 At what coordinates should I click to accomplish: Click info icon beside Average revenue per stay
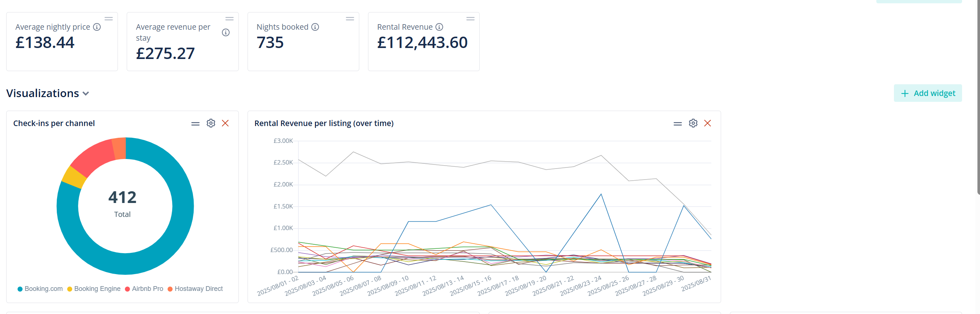click(226, 33)
